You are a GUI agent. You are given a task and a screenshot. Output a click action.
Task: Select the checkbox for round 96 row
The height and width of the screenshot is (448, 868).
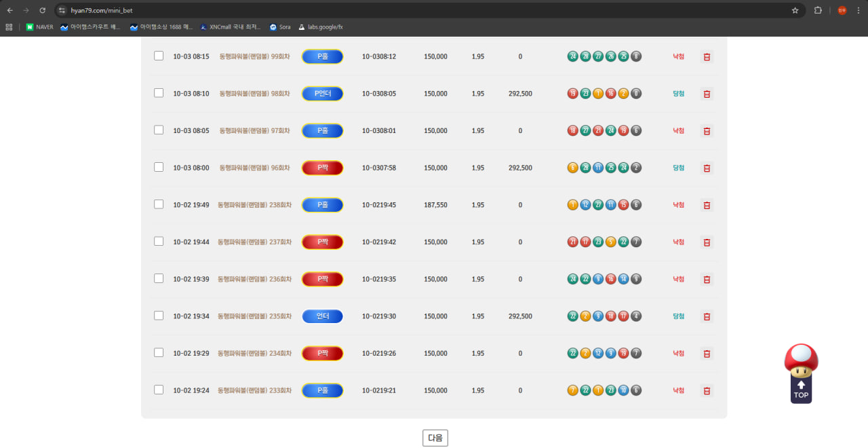[159, 167]
